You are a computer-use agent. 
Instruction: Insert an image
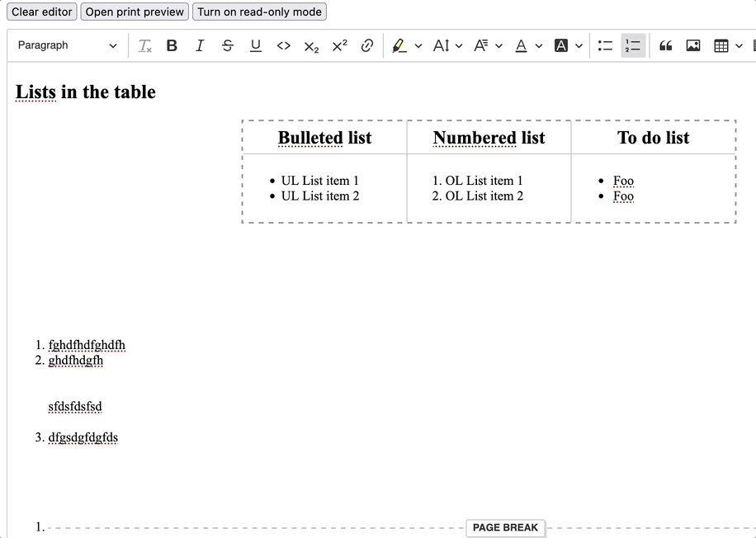(692, 45)
